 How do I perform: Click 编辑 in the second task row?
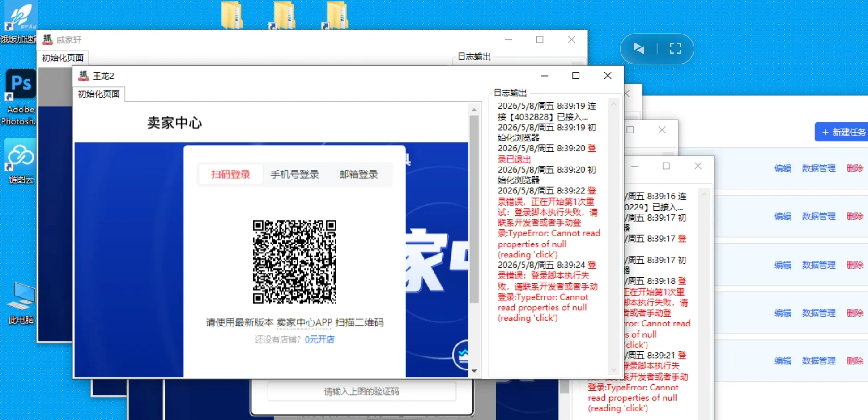783,216
